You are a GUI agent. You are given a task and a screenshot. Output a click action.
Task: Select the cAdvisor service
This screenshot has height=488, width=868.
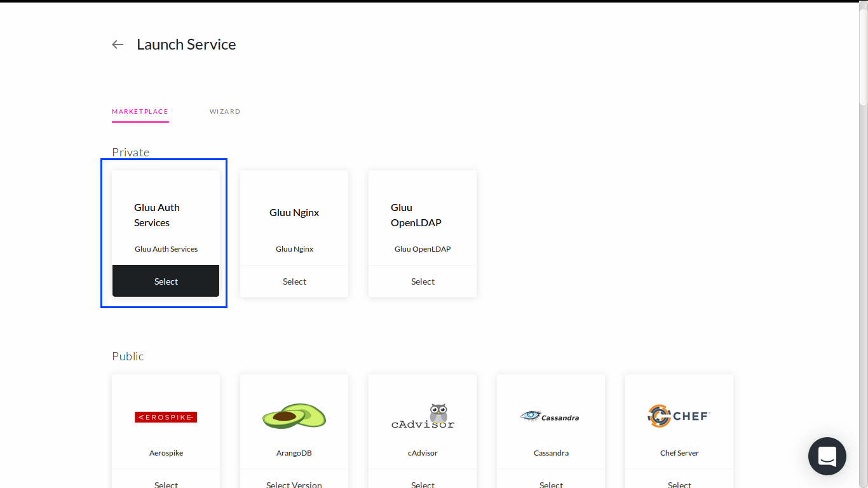pos(422,483)
